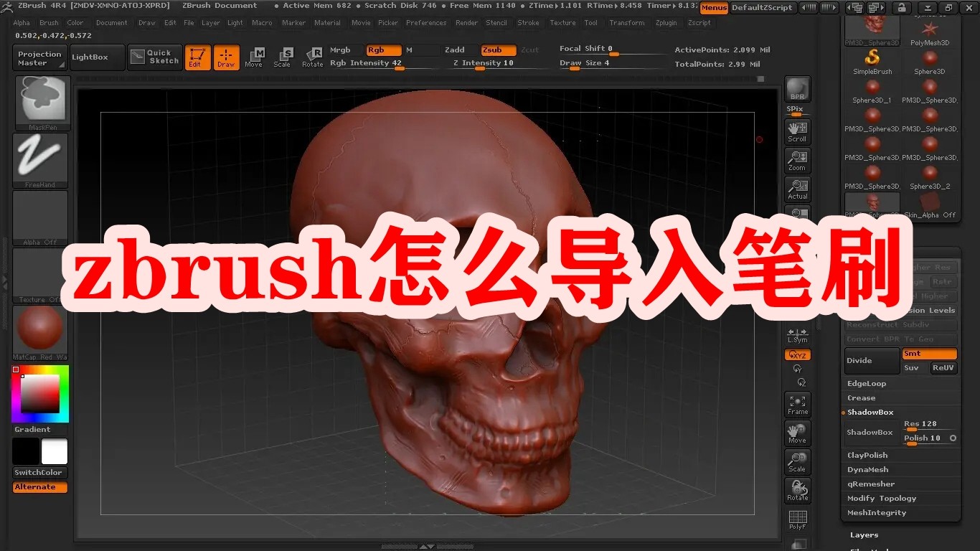Image resolution: width=980 pixels, height=551 pixels.
Task: Click DefaultZScript button
Action: click(x=762, y=8)
